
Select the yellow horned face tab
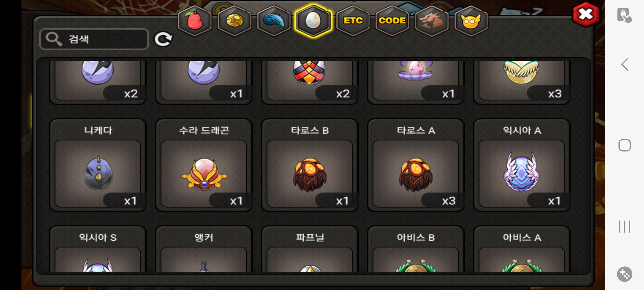coord(471,21)
